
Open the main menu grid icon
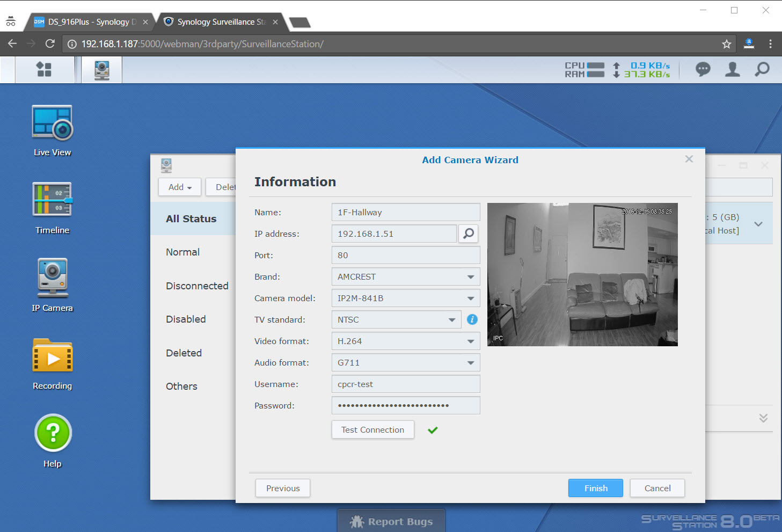pyautogui.click(x=44, y=70)
